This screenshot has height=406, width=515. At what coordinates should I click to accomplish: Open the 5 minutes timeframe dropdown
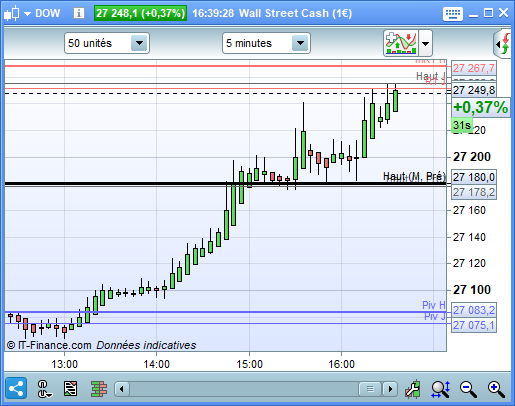266,43
